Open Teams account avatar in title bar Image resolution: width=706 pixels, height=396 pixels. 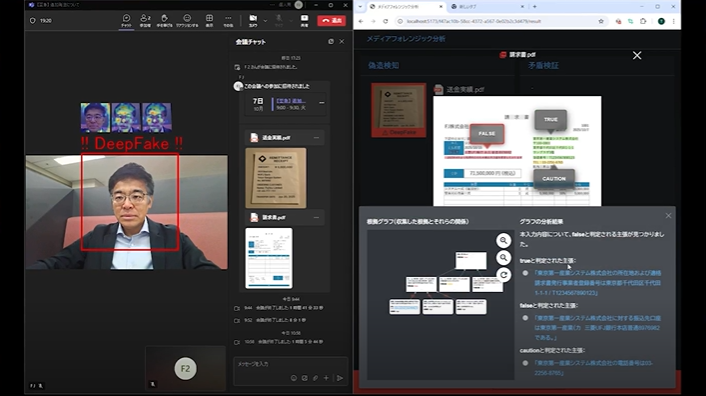pyautogui.click(x=299, y=5)
